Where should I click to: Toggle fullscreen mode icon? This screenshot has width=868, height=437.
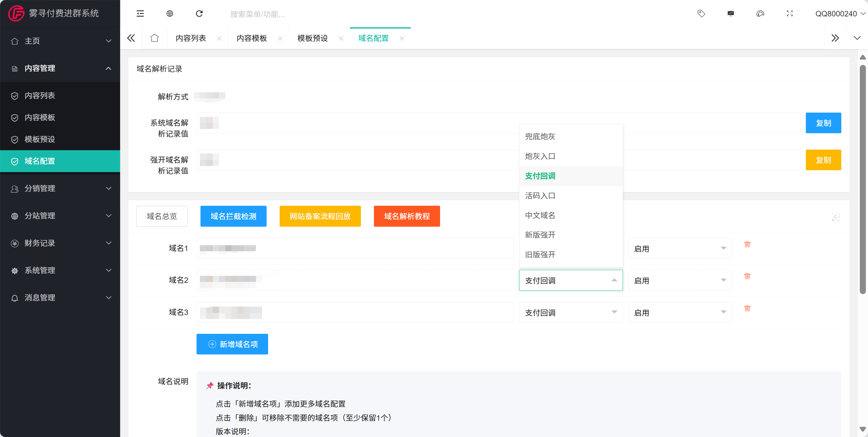click(790, 13)
